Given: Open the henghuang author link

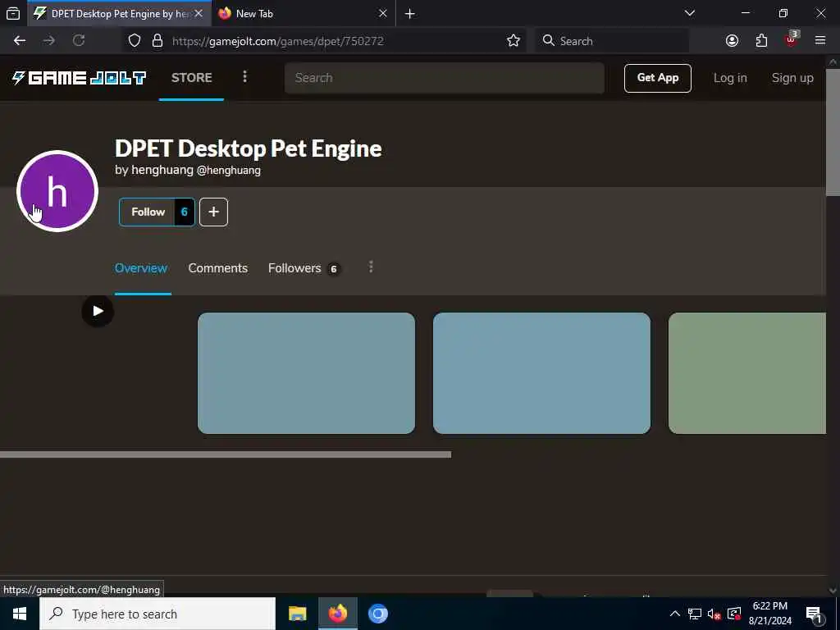Looking at the screenshot, I should pos(162,170).
